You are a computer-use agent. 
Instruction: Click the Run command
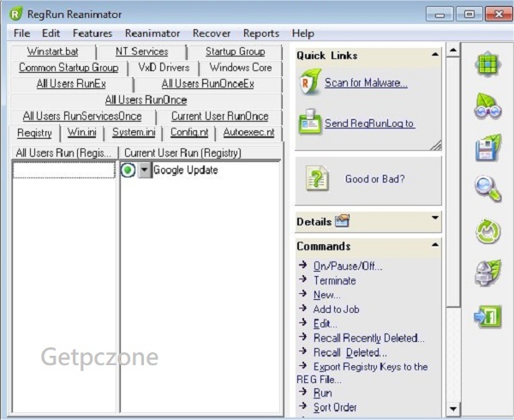tap(323, 393)
